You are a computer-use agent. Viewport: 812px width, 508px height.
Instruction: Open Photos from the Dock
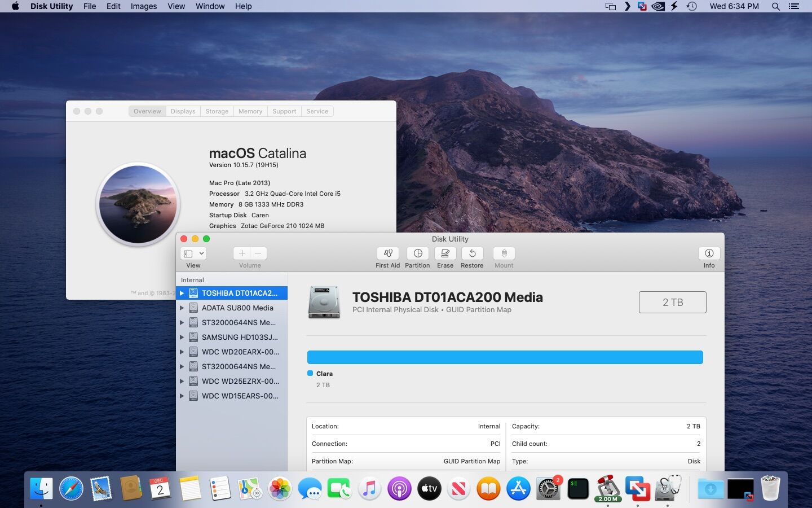click(280, 488)
